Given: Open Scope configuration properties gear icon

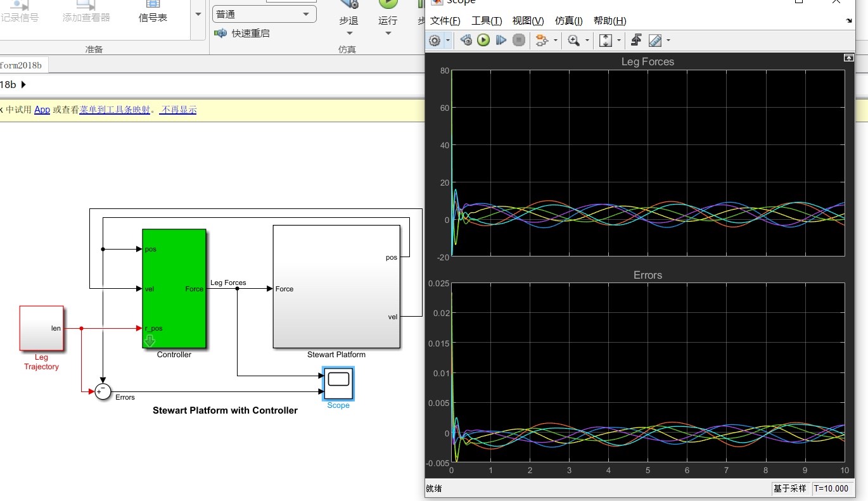Looking at the screenshot, I should pos(435,41).
